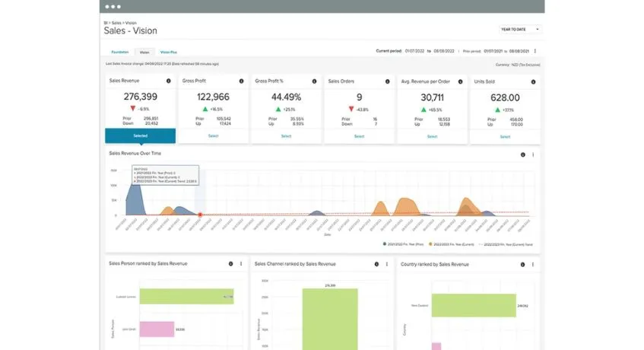Click the Units Sold value 628.00
644x350 pixels.
(x=505, y=97)
